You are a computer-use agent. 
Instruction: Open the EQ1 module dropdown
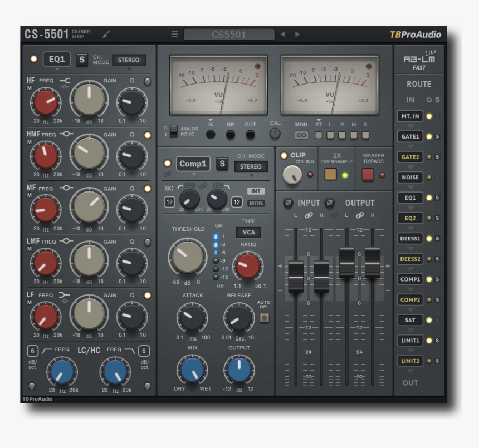click(57, 59)
